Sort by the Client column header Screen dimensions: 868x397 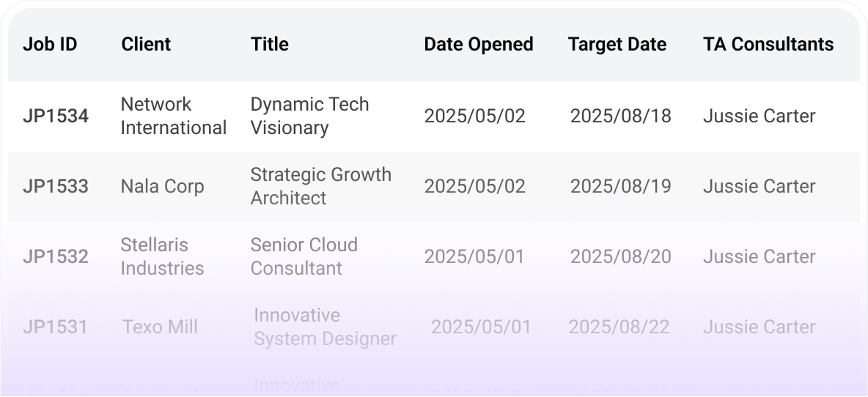(146, 44)
